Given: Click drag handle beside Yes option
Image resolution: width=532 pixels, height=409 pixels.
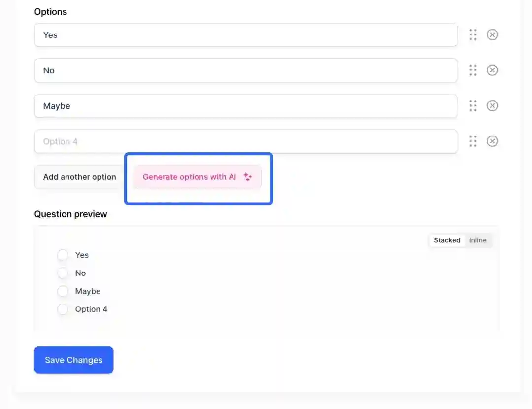Looking at the screenshot, I should (473, 35).
